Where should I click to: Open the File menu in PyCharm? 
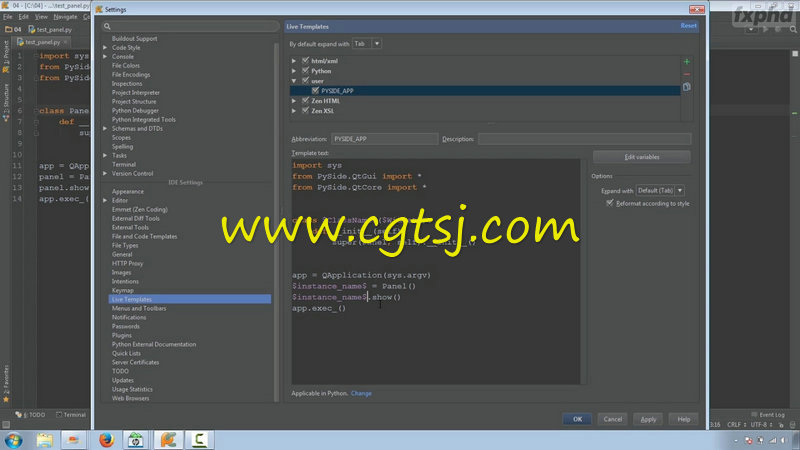click(x=8, y=17)
